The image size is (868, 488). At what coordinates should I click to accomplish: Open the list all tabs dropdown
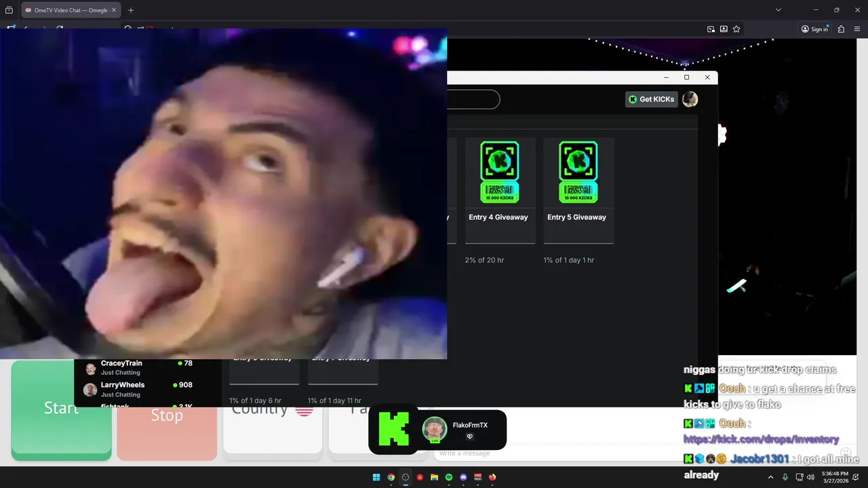[x=778, y=10]
